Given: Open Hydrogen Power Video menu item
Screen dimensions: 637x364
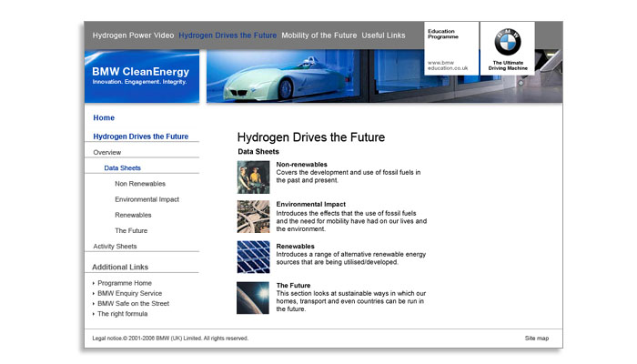Looking at the screenshot, I should point(133,35).
